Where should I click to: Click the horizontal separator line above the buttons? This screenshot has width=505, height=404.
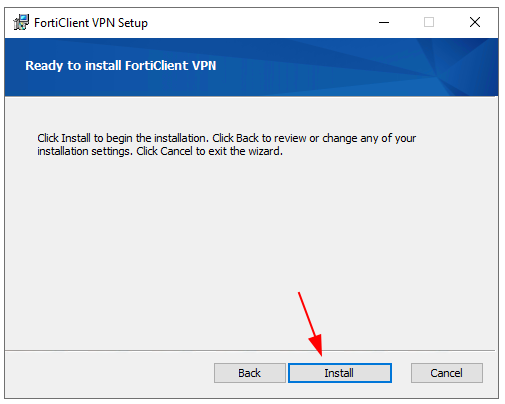[x=250, y=350]
